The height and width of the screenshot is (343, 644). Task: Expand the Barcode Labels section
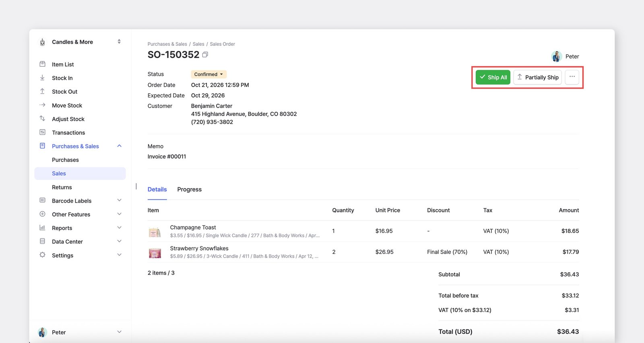point(119,200)
